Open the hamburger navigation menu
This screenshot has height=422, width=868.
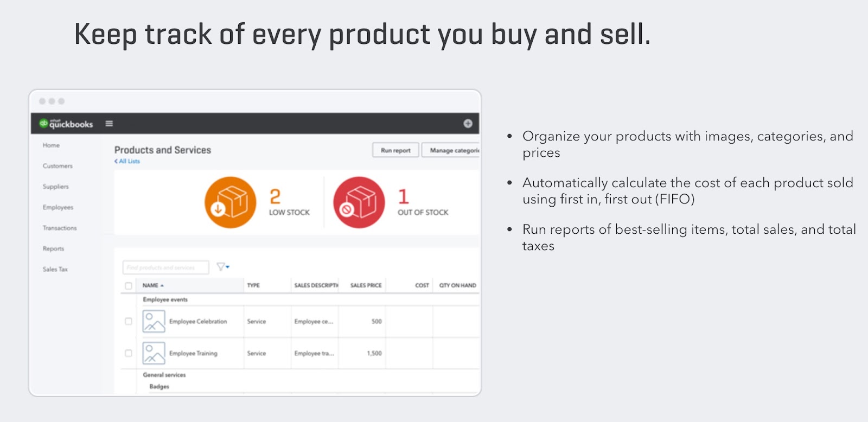pyautogui.click(x=109, y=124)
